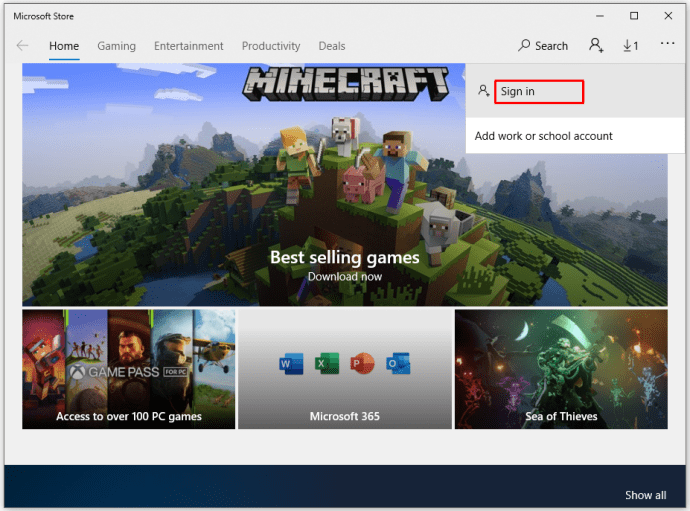The height and width of the screenshot is (511, 690).
Task: Open the Sea of Thieves tile
Action: point(561,369)
